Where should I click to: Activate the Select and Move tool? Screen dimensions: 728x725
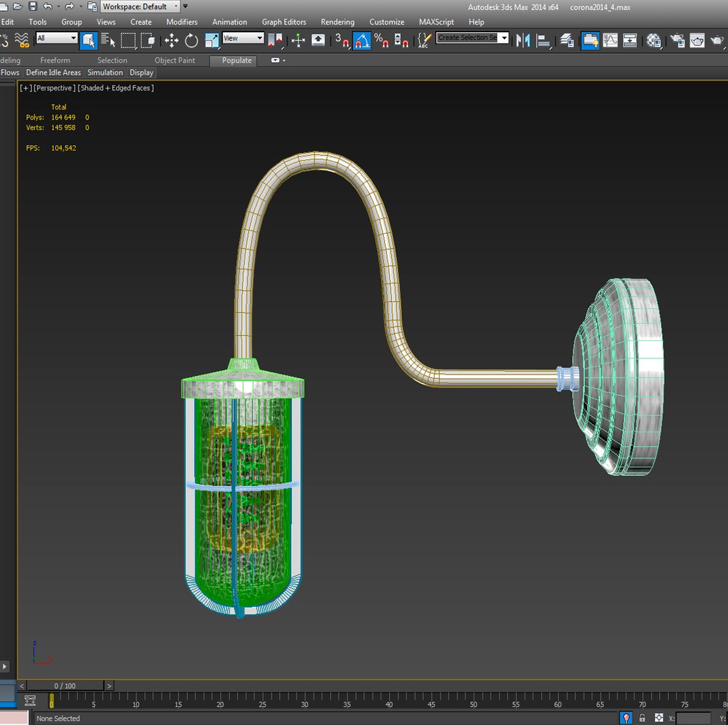(172, 40)
